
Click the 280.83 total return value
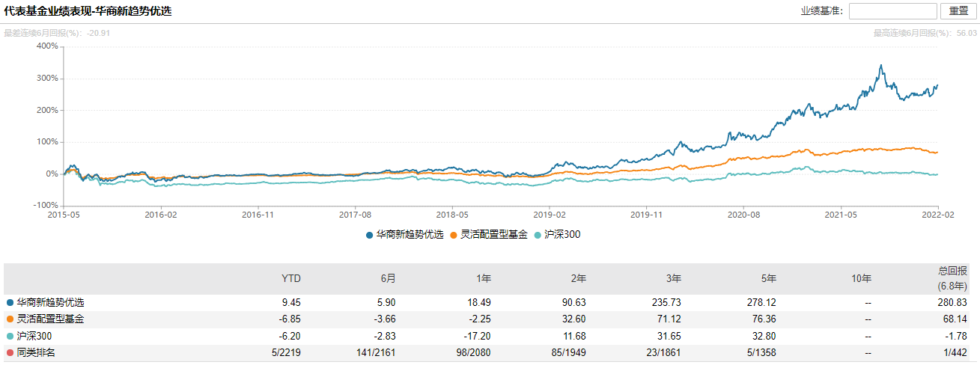click(953, 303)
